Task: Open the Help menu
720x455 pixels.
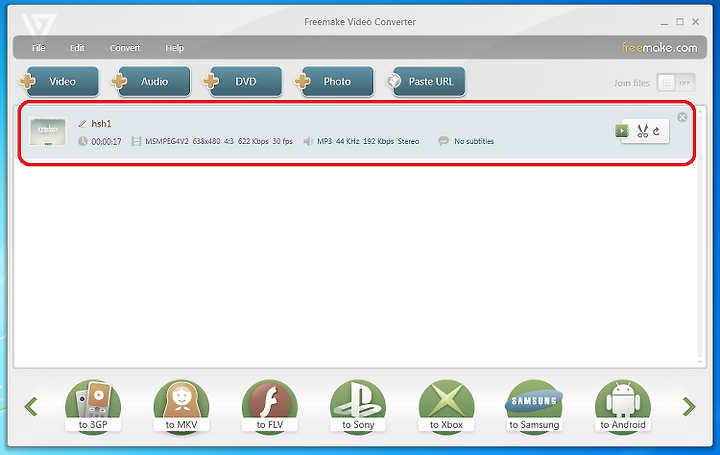Action: coord(174,48)
